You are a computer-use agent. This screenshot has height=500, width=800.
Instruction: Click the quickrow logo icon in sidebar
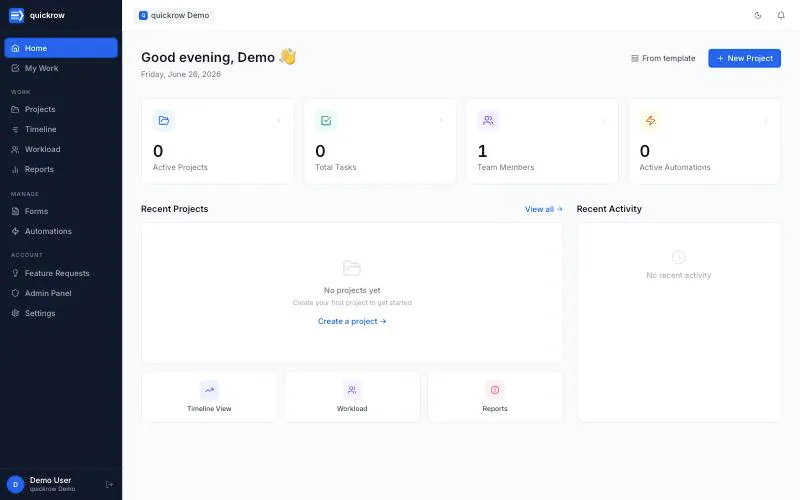16,15
